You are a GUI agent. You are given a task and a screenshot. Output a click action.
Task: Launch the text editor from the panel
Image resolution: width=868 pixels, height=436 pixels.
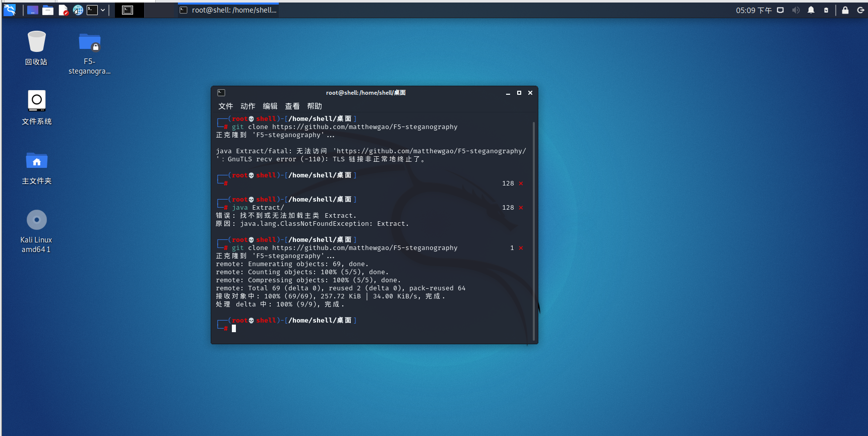64,10
